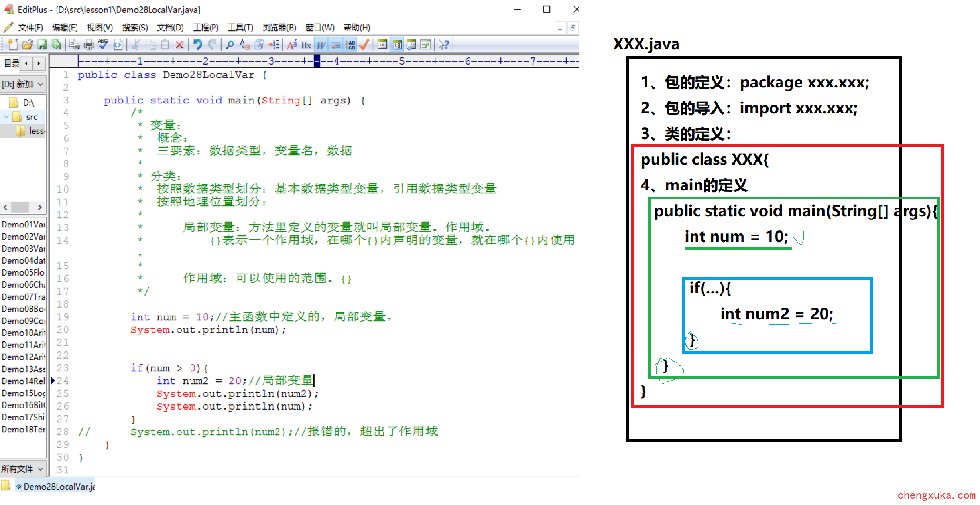Click the column marker on the ruler
The image size is (980, 505).
click(x=317, y=61)
